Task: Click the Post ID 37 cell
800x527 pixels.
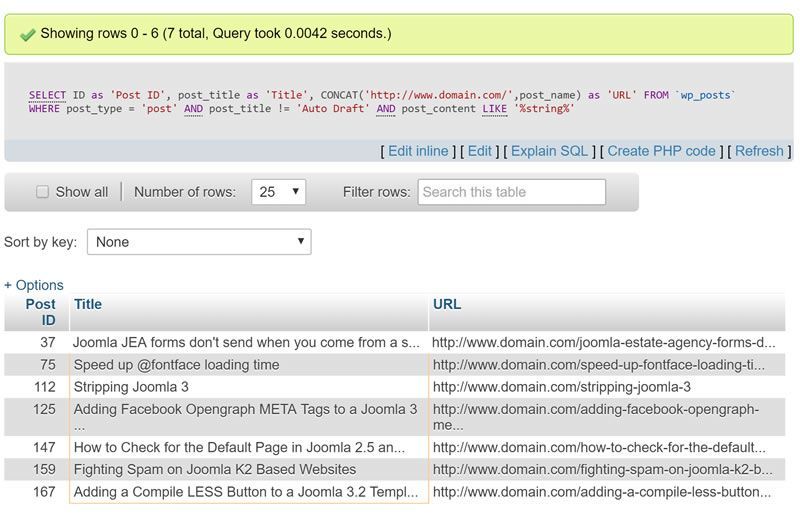Action: click(x=47, y=342)
